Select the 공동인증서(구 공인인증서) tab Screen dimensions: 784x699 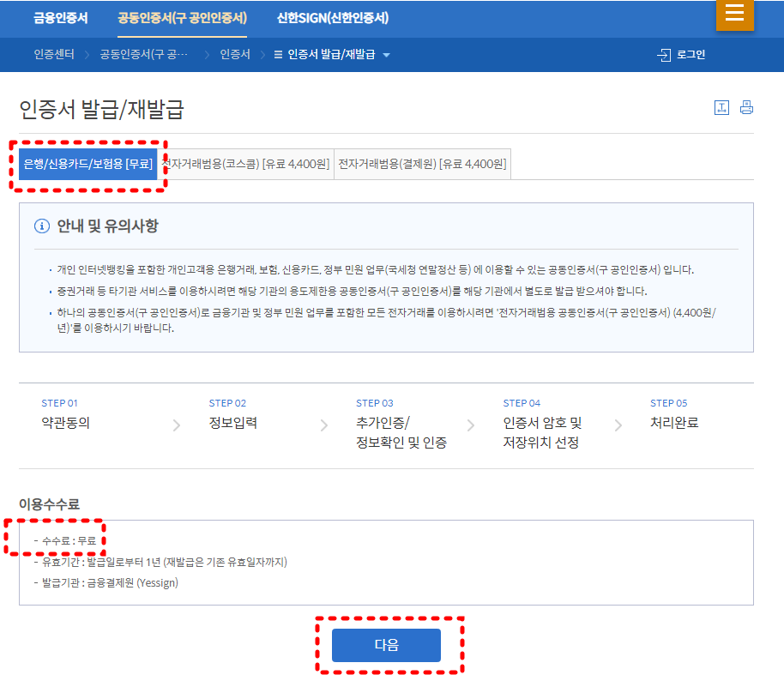click(x=182, y=18)
